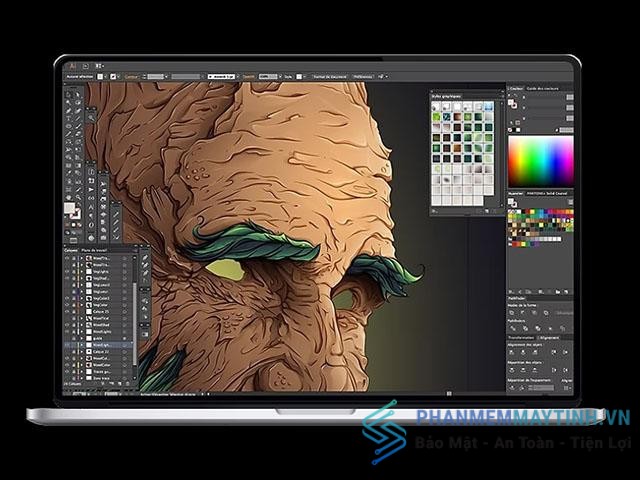Select the Pen tool in the toolbox
Screen dimensions: 640x480
(x=69, y=110)
